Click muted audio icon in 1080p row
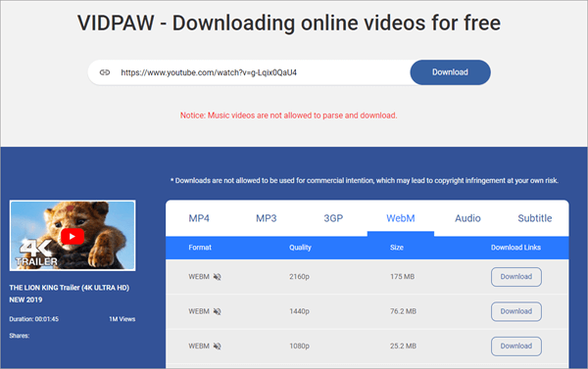Screen dimensions: 588x369 pos(218,346)
